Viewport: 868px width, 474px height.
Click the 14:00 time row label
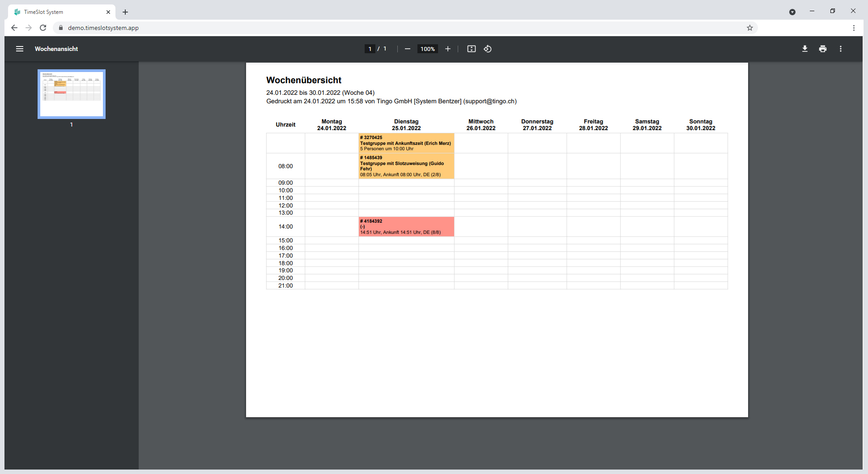pyautogui.click(x=285, y=227)
